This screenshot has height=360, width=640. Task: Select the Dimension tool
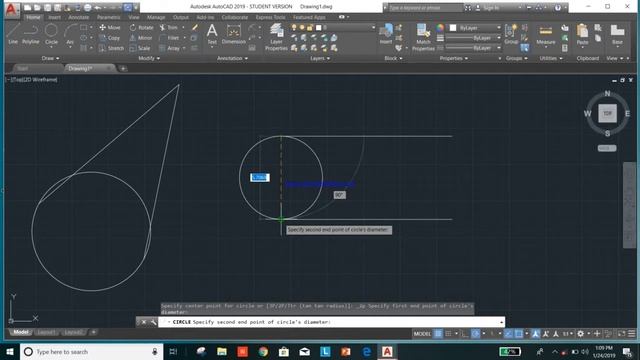[x=233, y=34]
